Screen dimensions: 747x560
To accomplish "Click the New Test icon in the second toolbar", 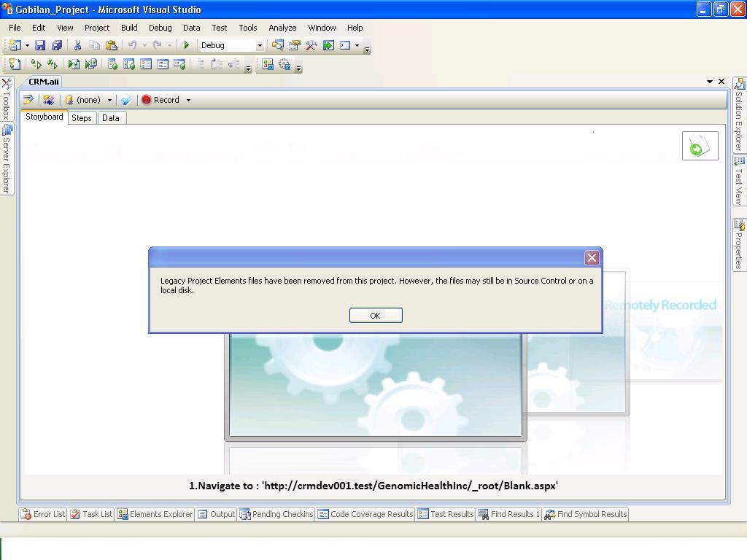I will (x=15, y=64).
